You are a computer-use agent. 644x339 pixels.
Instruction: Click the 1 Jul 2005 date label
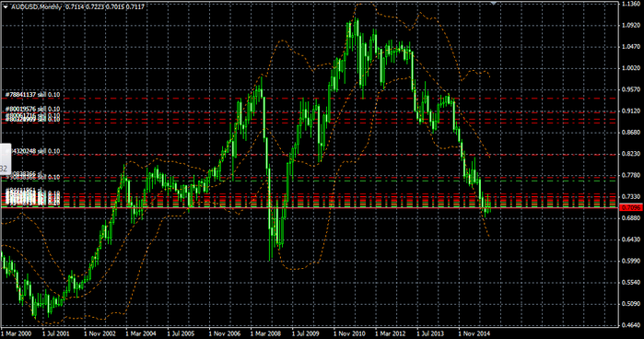181,333
